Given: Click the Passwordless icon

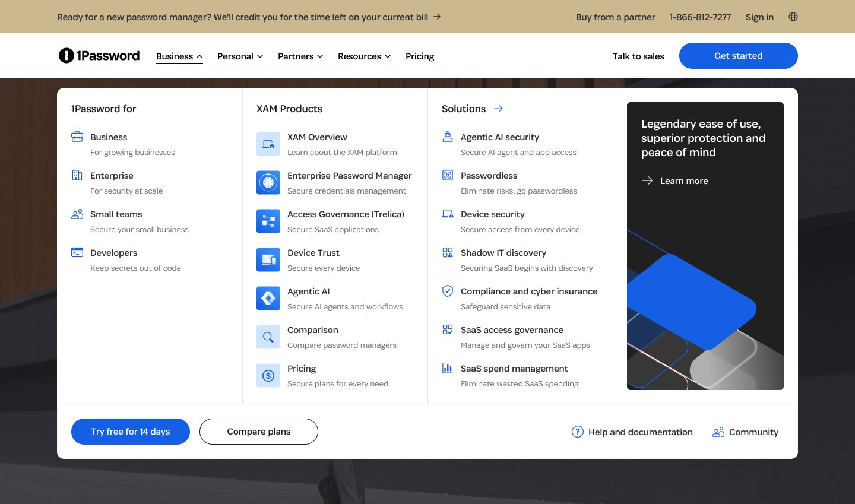Looking at the screenshot, I should pyautogui.click(x=448, y=175).
